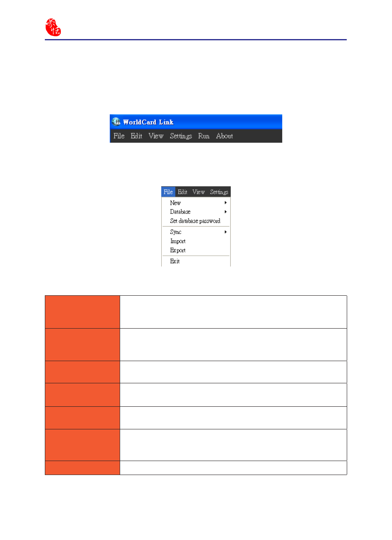Screen dimensions: 392x540
Task: Click the WorldCard Link globe icon
Action: [x=116, y=122]
